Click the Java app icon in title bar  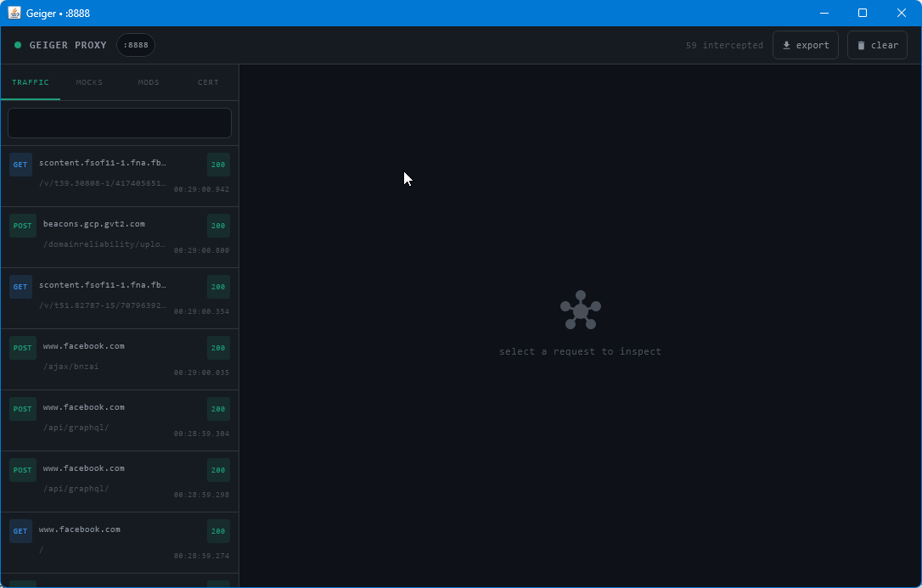[x=14, y=13]
